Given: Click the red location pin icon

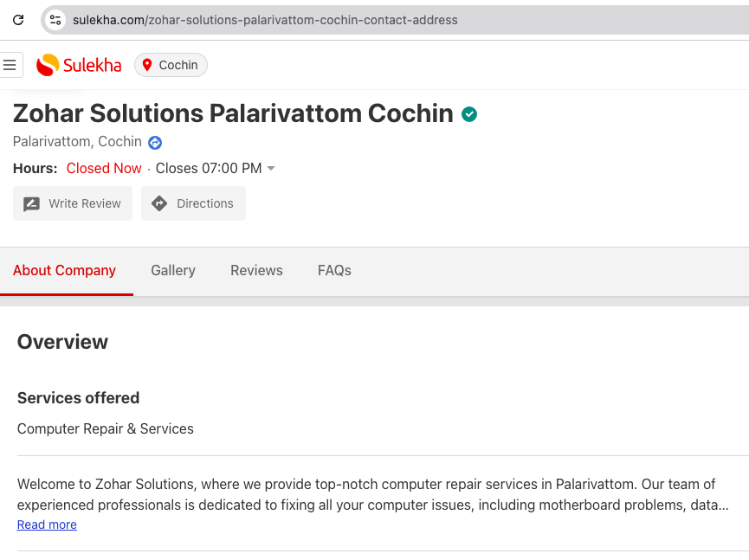Looking at the screenshot, I should pyautogui.click(x=147, y=65).
